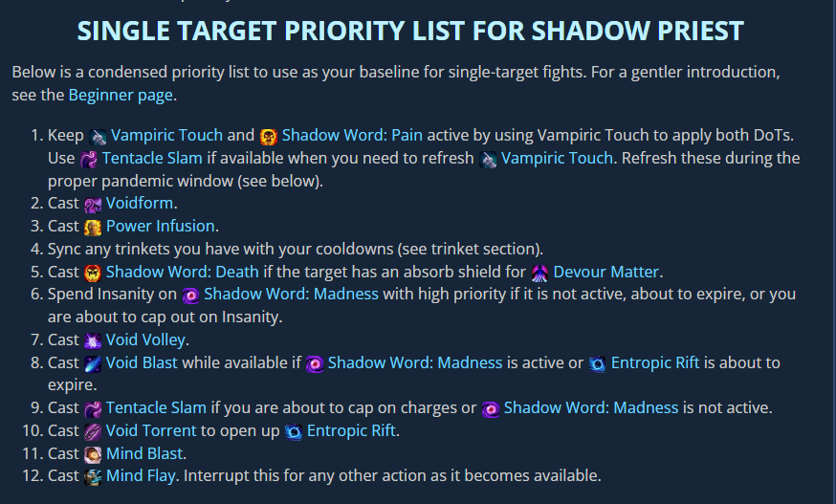This screenshot has width=836, height=504.
Task: Click the Shadow Word: Death spell icon
Action: point(93,273)
